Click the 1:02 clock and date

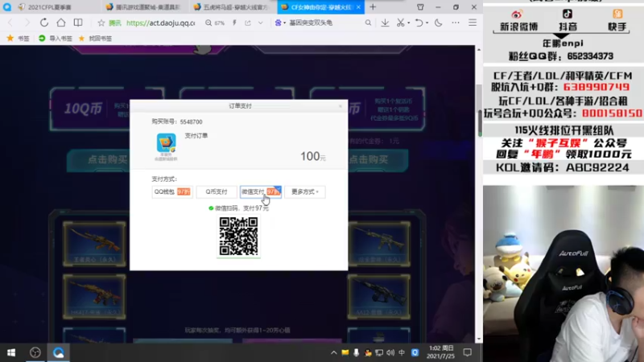tap(440, 352)
